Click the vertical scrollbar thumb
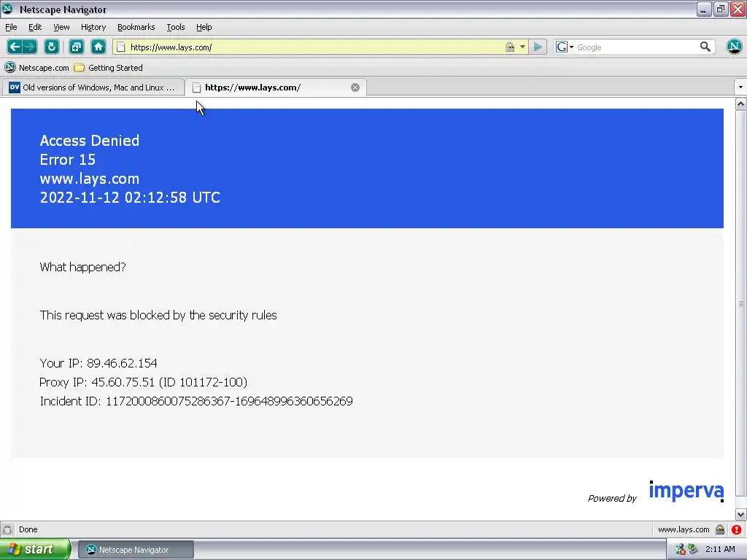 (740, 303)
